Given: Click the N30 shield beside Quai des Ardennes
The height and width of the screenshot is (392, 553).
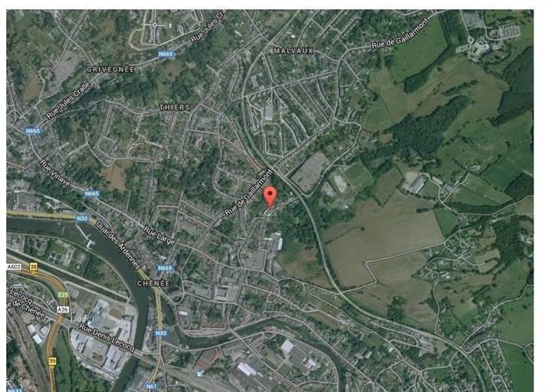Looking at the screenshot, I should point(82,219).
